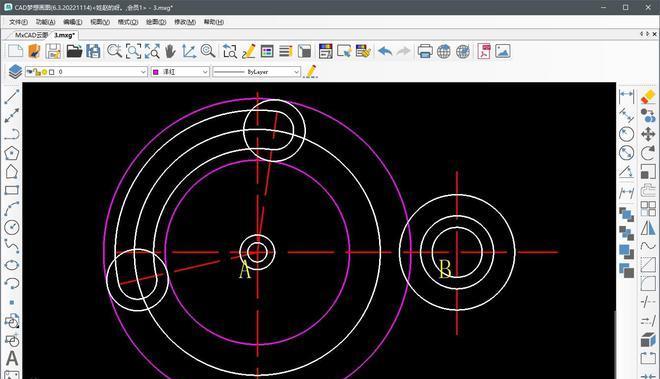The width and height of the screenshot is (660, 379).
Task: Click the tab scroll right arrow
Action: (x=647, y=34)
